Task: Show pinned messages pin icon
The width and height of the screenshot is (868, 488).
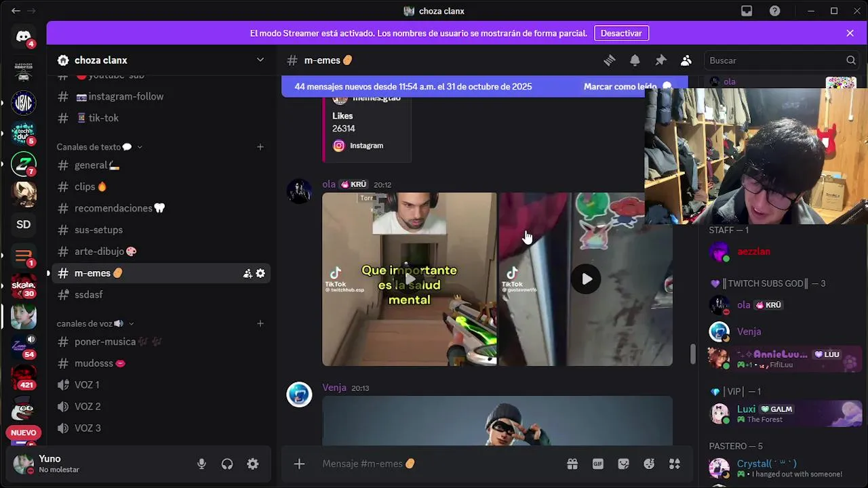Action: coord(660,60)
